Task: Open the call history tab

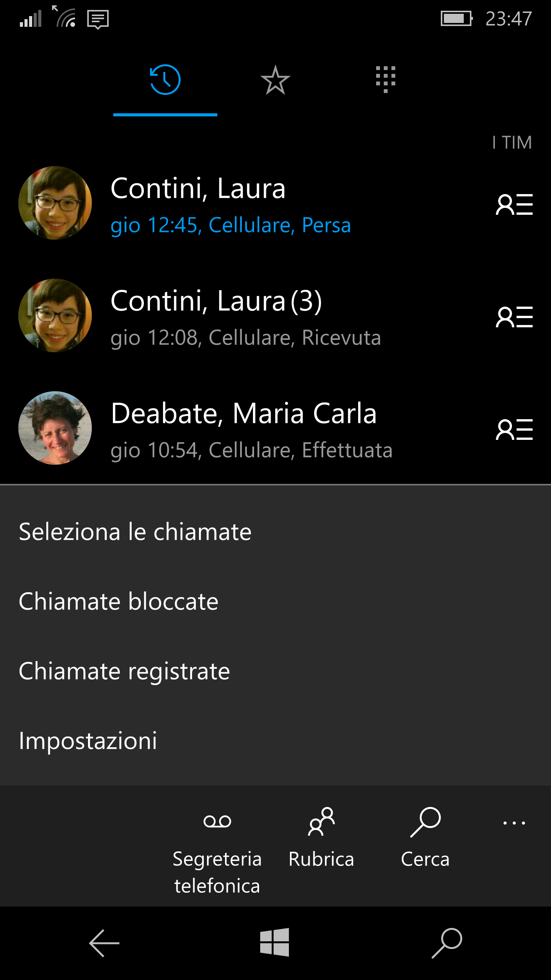Action: [165, 80]
